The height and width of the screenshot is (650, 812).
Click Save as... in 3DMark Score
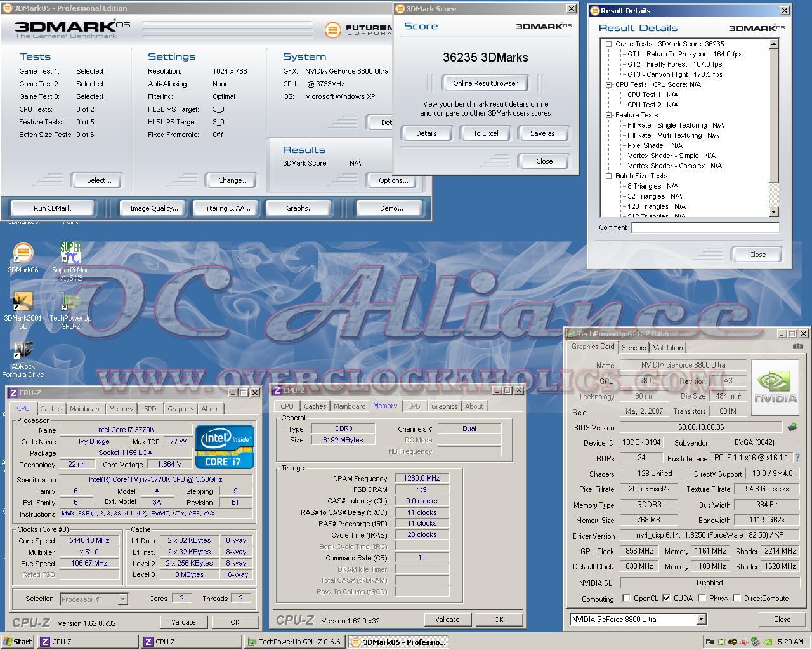[546, 133]
